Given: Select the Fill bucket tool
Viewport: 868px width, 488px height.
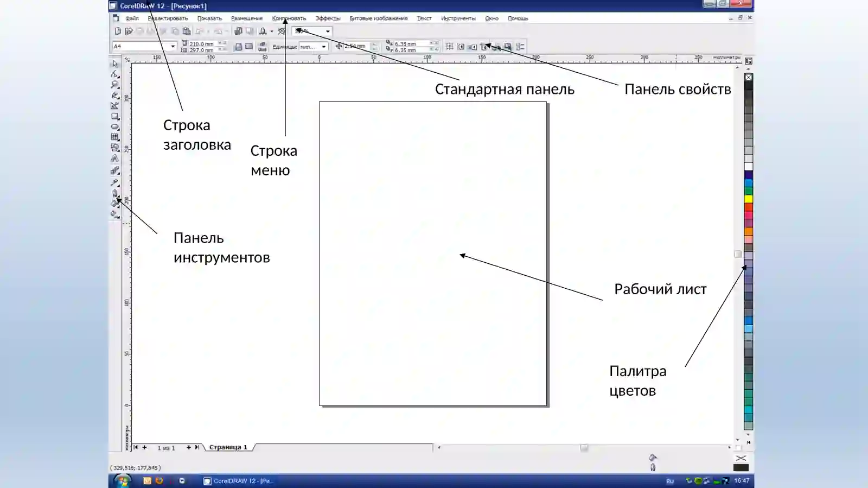Looking at the screenshot, I should point(115,204).
